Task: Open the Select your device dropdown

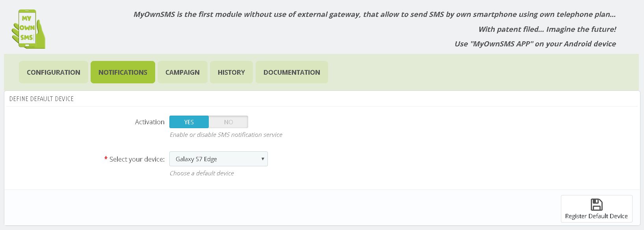Action: pos(218,159)
